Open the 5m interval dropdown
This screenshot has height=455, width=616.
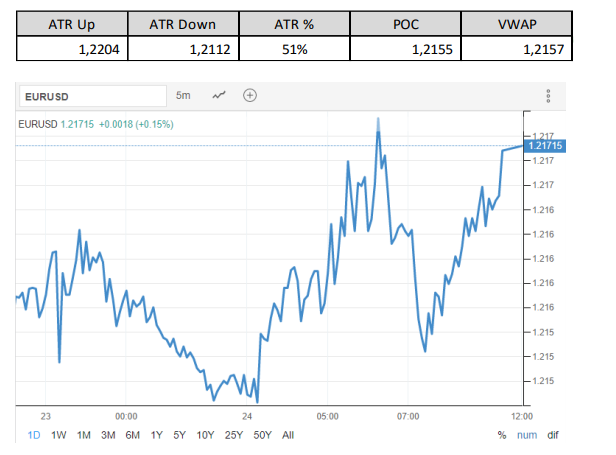click(183, 96)
